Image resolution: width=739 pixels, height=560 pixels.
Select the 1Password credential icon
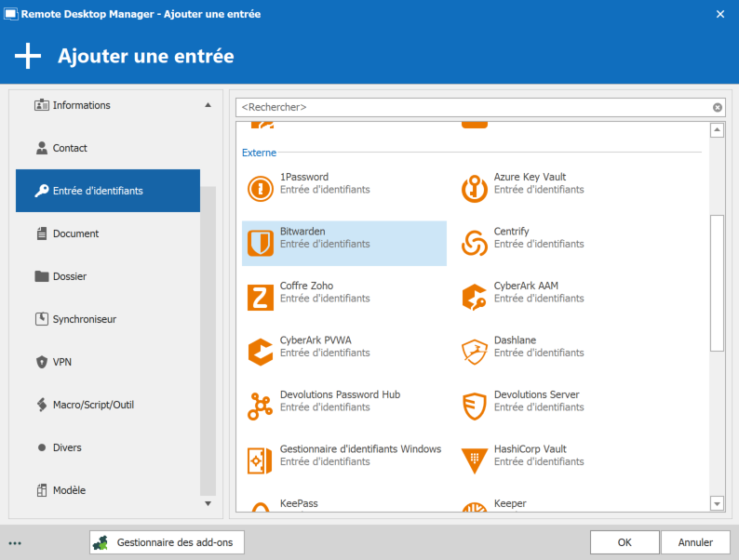click(261, 189)
